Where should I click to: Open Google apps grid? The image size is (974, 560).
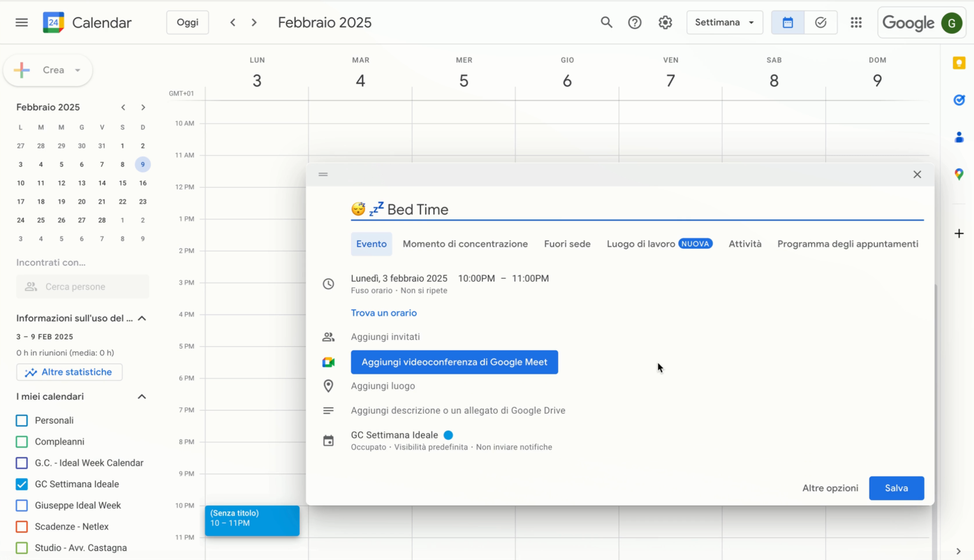[x=856, y=22]
